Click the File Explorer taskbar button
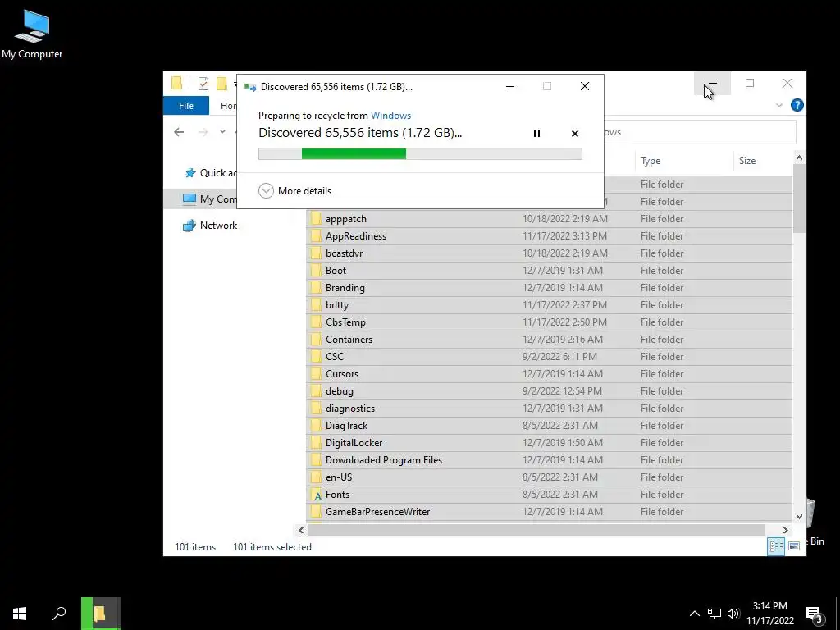The height and width of the screenshot is (630, 840). point(101,614)
